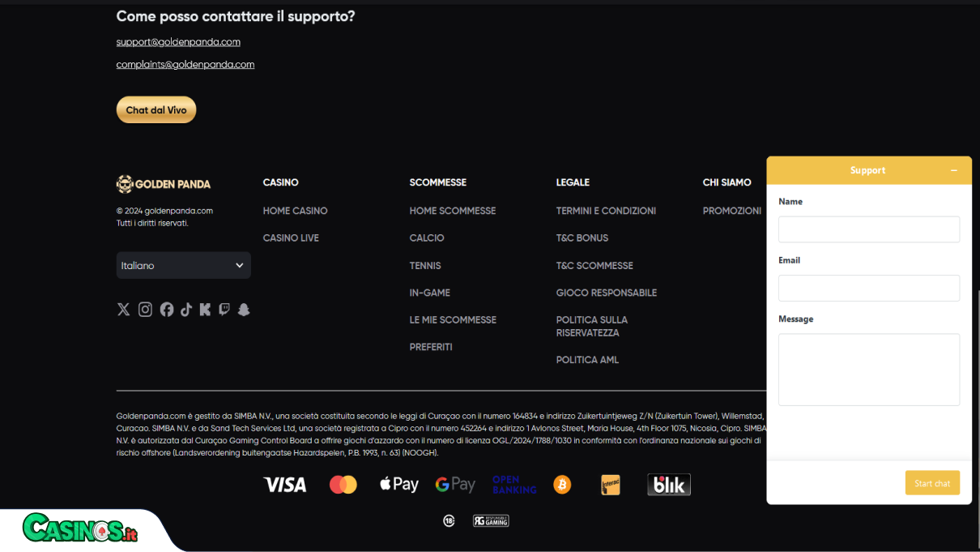The width and height of the screenshot is (980, 552).
Task: Open the TikTok social icon
Action: 186,310
